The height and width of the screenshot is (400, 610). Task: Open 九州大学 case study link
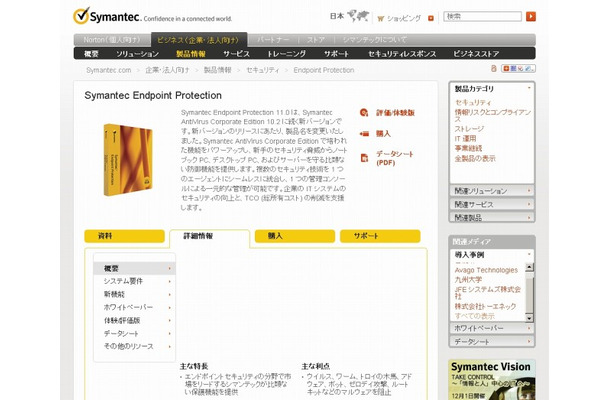pyautogui.click(x=468, y=280)
